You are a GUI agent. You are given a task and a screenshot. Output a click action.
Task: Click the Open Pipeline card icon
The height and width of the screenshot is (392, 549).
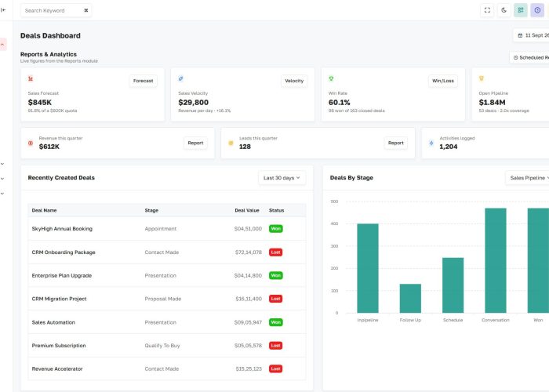(482, 78)
